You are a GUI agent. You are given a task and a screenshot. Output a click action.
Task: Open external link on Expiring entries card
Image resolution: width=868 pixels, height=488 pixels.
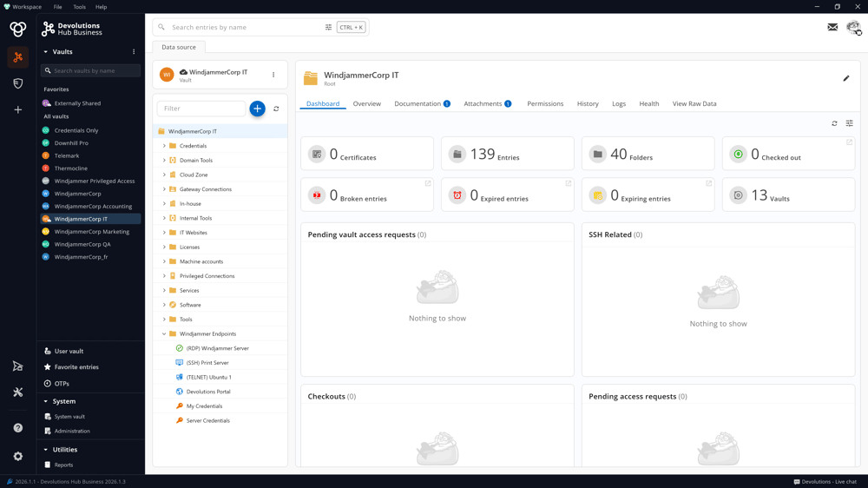click(x=708, y=183)
